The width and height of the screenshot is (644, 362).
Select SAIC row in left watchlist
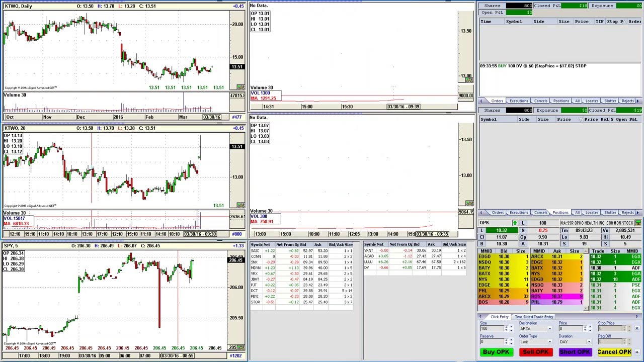[x=302, y=250]
